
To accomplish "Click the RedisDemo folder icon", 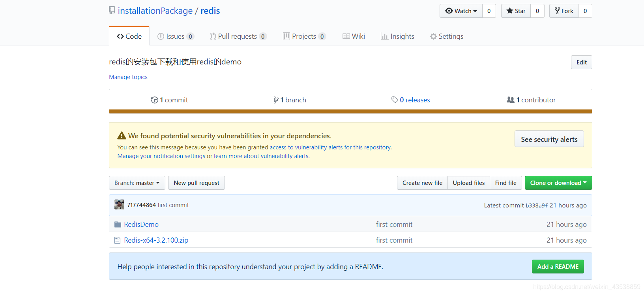I will (118, 224).
